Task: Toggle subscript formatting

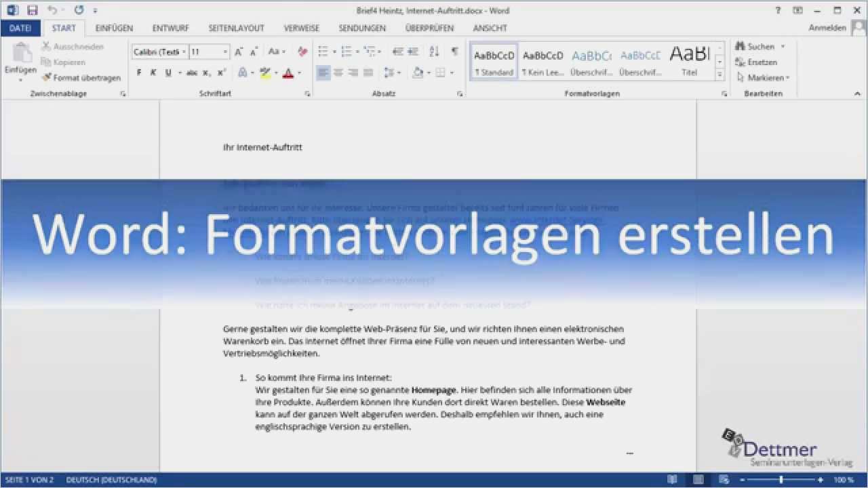Action: point(206,73)
